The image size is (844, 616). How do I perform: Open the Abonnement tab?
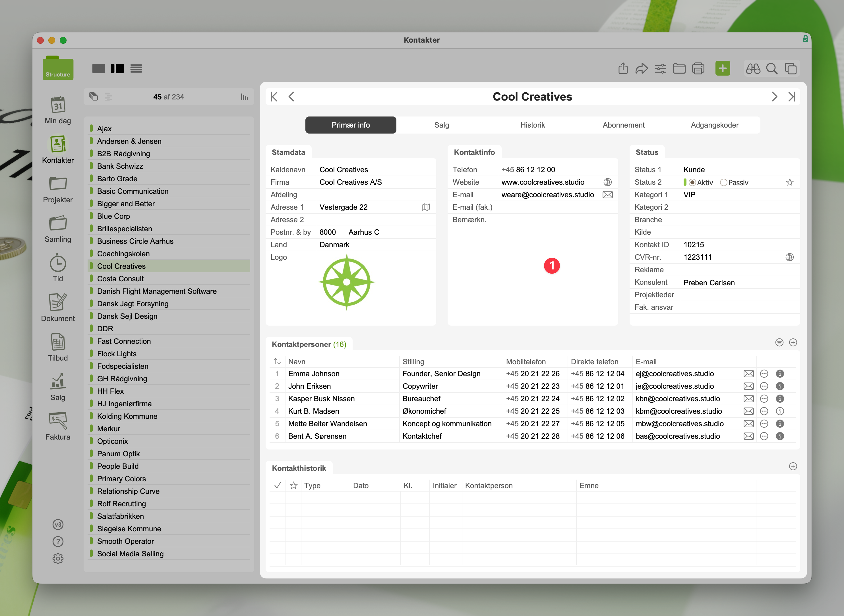(x=624, y=125)
